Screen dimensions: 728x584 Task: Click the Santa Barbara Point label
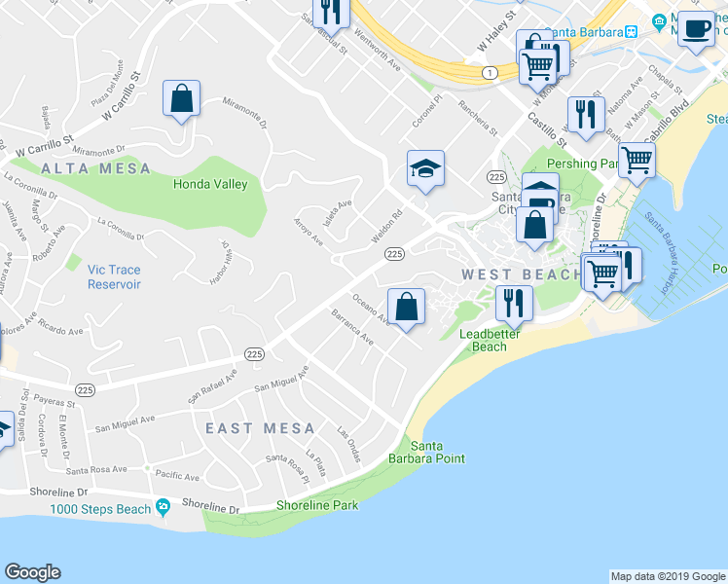pos(426,453)
